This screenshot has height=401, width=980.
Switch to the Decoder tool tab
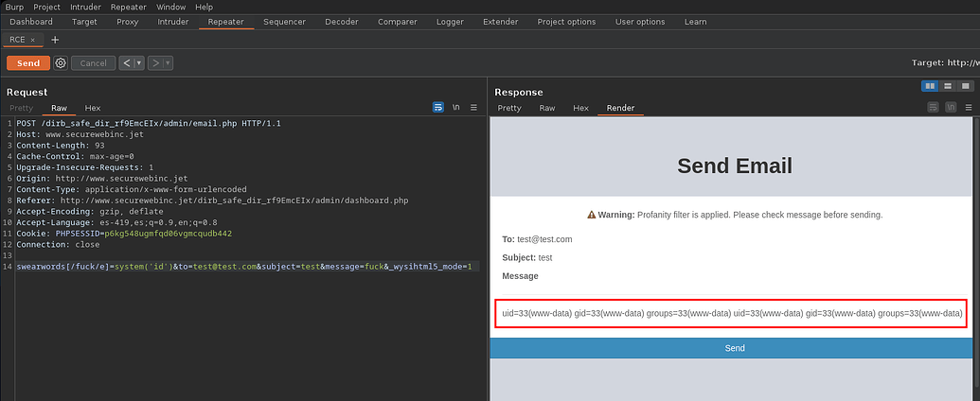[341, 21]
